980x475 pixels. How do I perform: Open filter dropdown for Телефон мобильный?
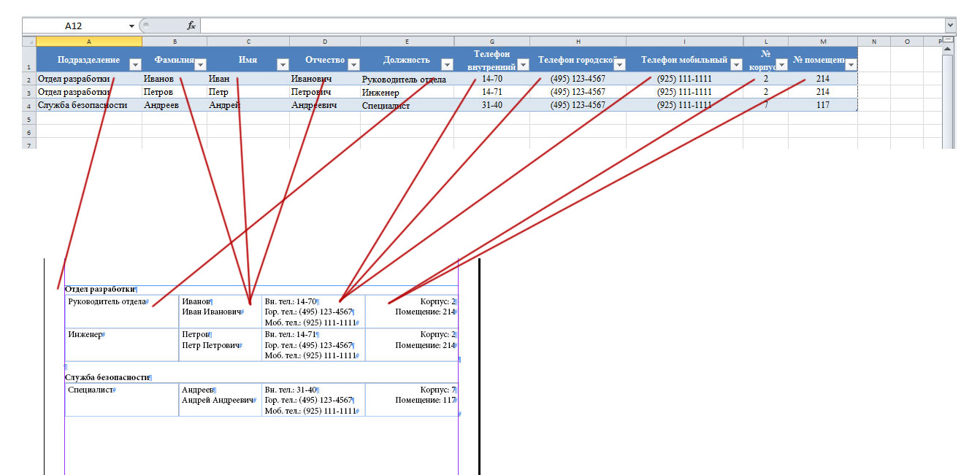coord(736,64)
